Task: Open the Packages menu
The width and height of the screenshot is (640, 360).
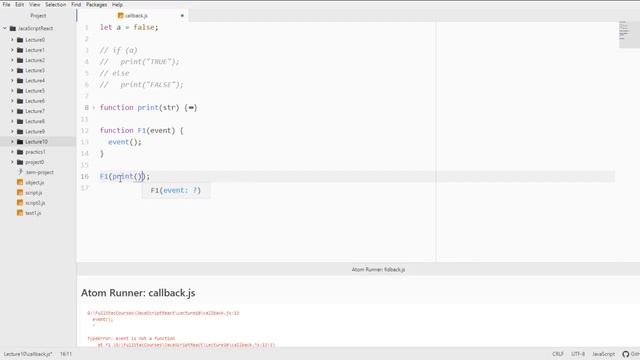Action: click(96, 4)
